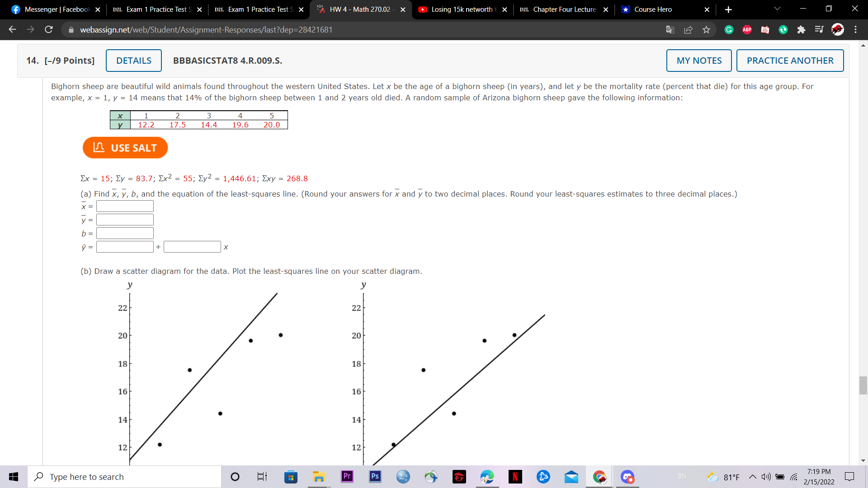Image resolution: width=868 pixels, height=488 pixels.
Task: Click the MY NOTES dropdown button
Action: point(698,60)
